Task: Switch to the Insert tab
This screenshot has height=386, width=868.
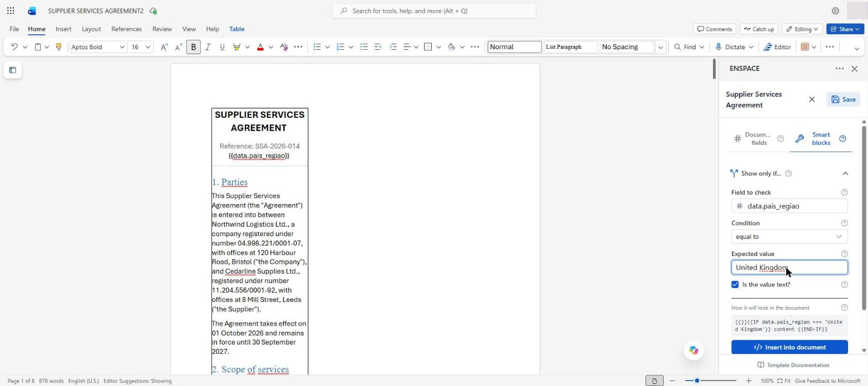Action: coord(63,29)
